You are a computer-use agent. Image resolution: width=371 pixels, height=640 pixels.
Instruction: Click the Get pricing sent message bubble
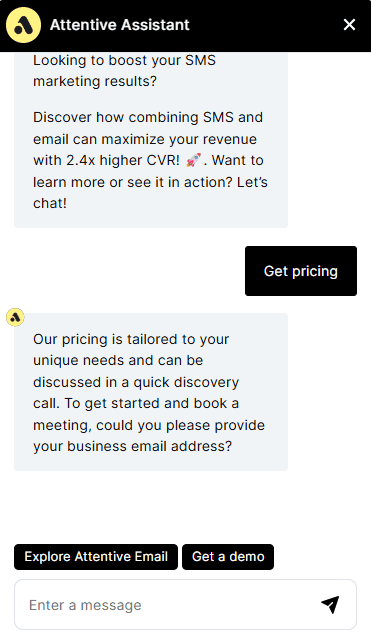coord(301,271)
